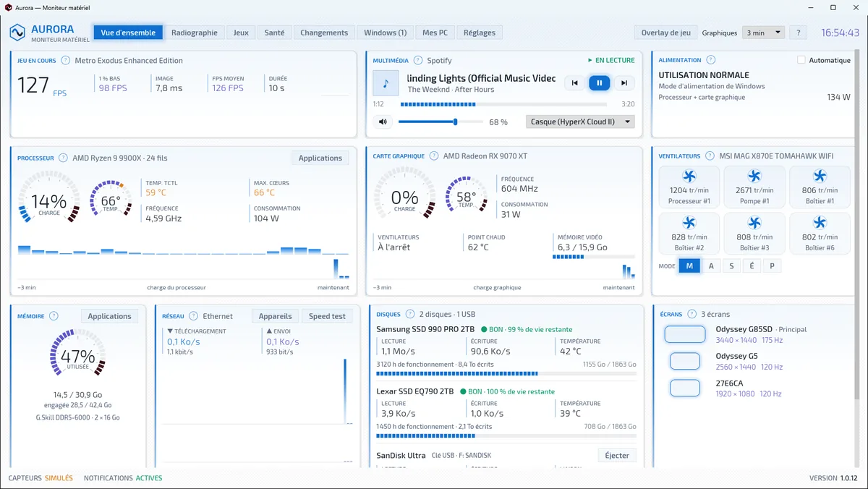The image size is (868, 489).
Task: Select fan mode M
Action: (689, 266)
